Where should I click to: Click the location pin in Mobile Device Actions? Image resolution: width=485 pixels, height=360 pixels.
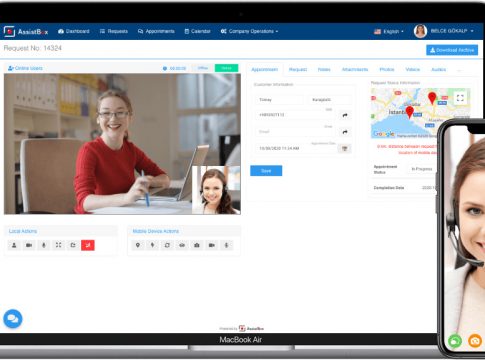(x=138, y=245)
